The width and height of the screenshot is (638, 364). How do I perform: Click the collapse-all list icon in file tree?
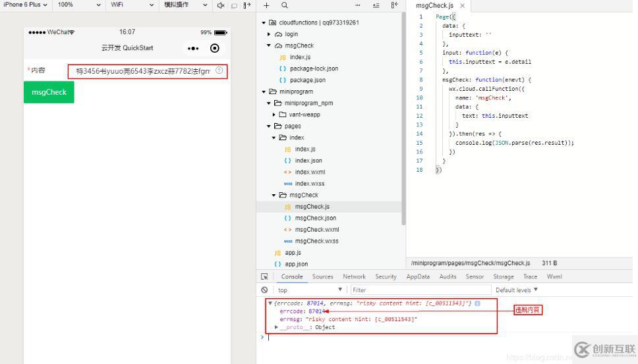(376, 5)
